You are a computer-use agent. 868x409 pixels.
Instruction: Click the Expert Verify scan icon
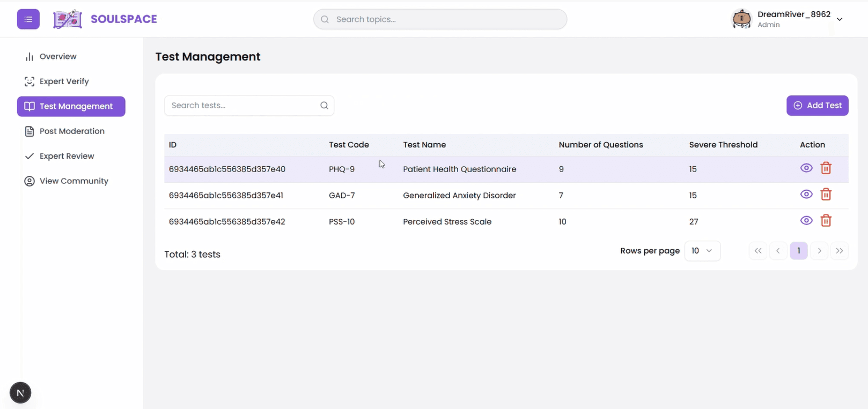[30, 81]
